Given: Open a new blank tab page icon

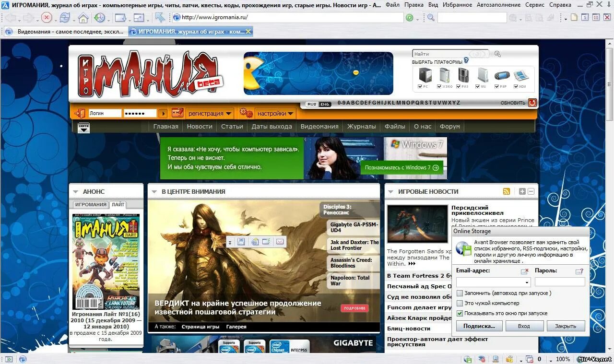Looking at the screenshot, I should pyautogui.click(x=574, y=17).
